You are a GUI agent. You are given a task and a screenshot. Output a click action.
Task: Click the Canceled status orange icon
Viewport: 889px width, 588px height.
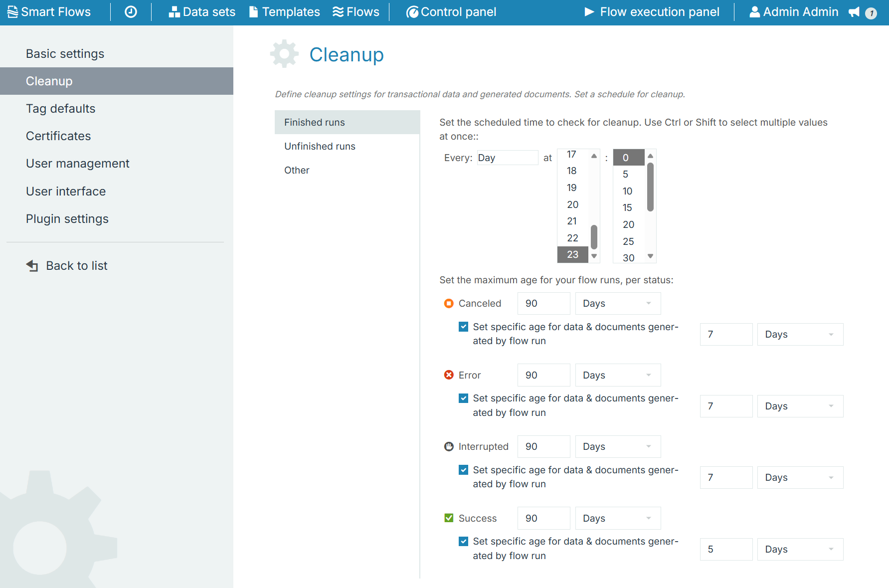pyautogui.click(x=449, y=303)
